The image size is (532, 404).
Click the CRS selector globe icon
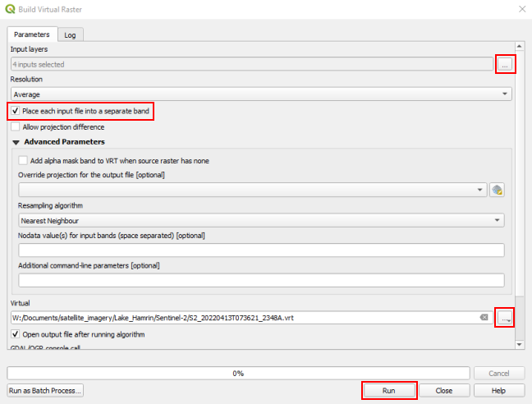pos(497,190)
